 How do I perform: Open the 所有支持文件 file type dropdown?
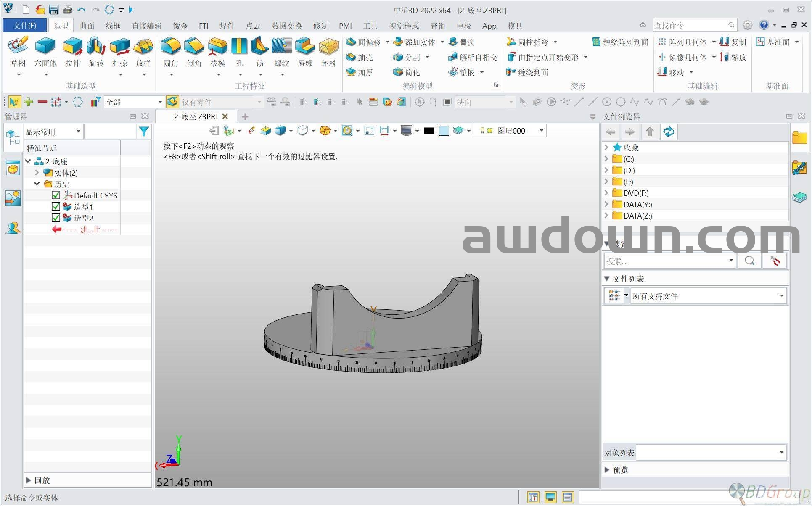[781, 296]
